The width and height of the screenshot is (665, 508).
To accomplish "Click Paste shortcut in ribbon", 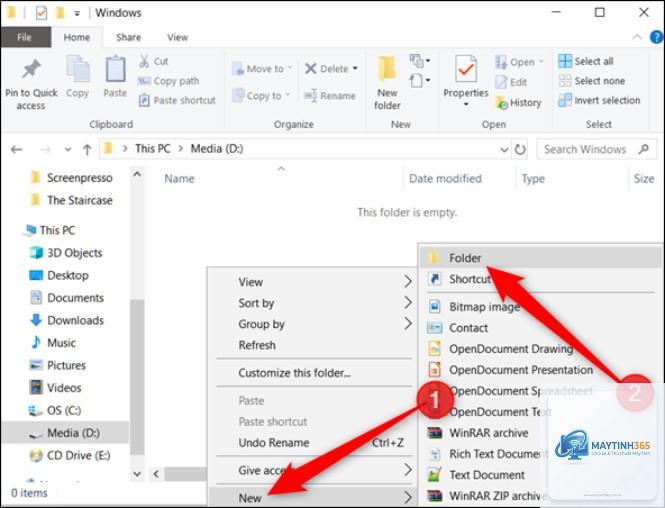I will point(177,100).
